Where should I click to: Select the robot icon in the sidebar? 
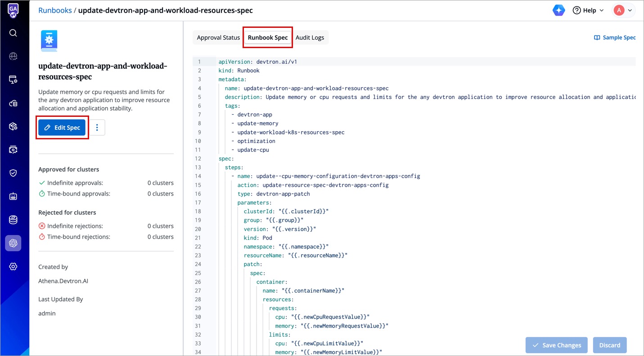click(x=13, y=196)
